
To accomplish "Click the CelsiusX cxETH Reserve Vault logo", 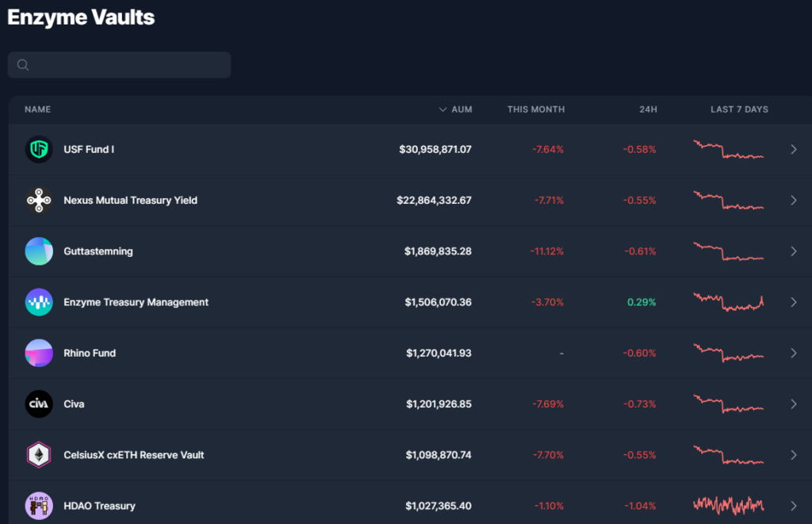I will [x=39, y=455].
